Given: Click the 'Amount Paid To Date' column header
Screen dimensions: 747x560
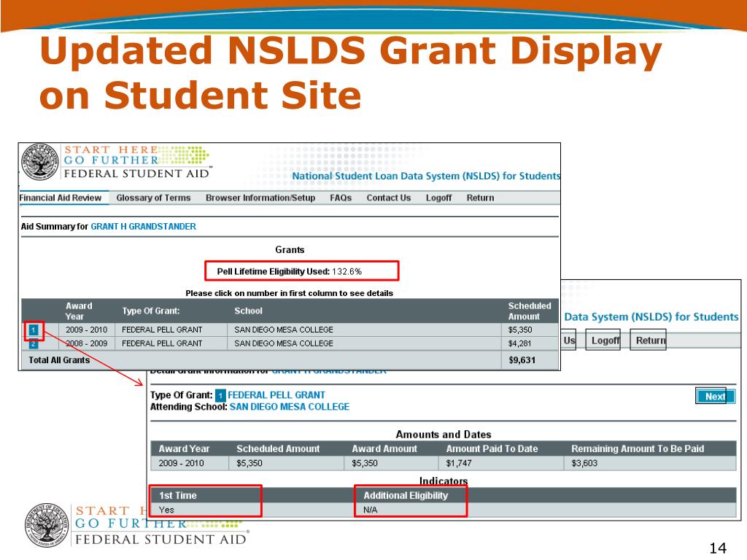Looking at the screenshot, I should click(492, 448).
